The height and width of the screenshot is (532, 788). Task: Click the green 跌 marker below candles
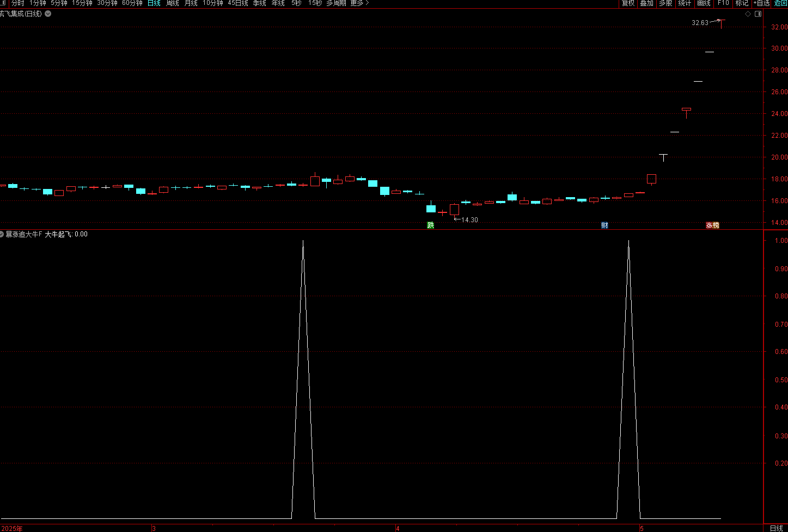coord(431,225)
